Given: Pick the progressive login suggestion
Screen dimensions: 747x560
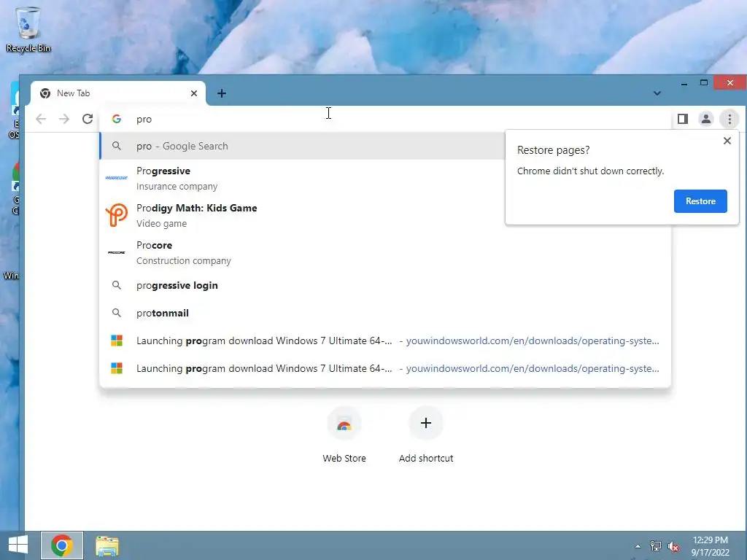Looking at the screenshot, I should (385, 285).
